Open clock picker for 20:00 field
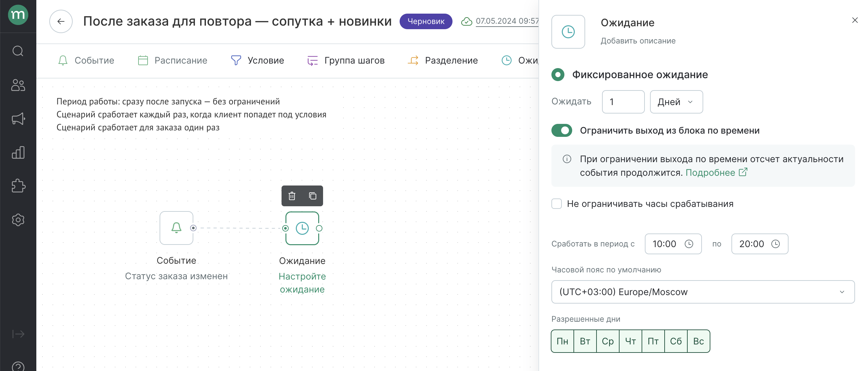Screen dimensions: 868x371 [775, 244]
